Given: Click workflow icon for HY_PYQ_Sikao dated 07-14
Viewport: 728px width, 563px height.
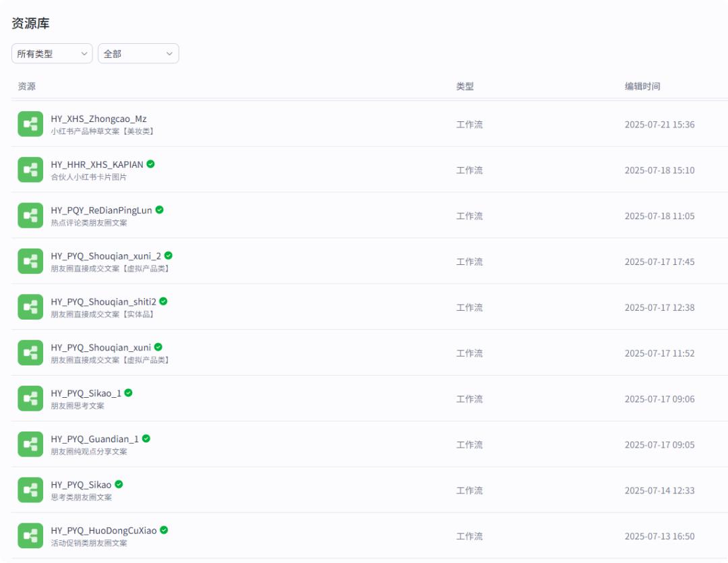Looking at the screenshot, I should click(x=30, y=490).
